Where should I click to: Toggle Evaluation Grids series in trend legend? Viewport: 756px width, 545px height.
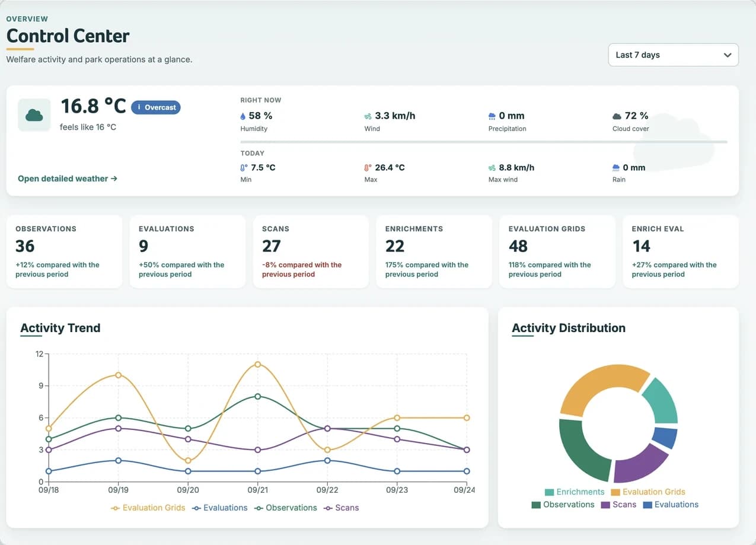point(148,508)
